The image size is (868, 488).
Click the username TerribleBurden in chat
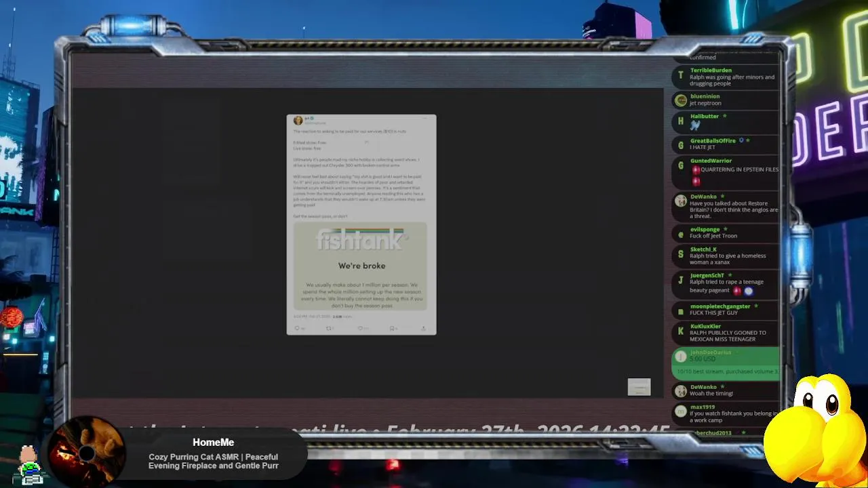point(711,70)
